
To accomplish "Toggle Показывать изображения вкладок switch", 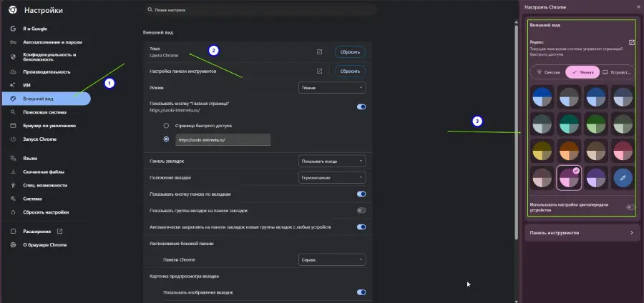I will tap(361, 292).
